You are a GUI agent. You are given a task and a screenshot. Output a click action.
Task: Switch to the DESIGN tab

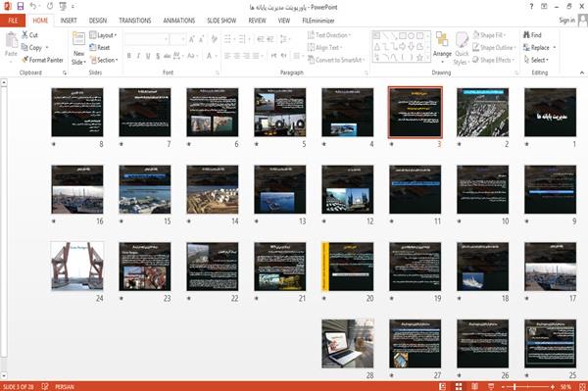[98, 21]
